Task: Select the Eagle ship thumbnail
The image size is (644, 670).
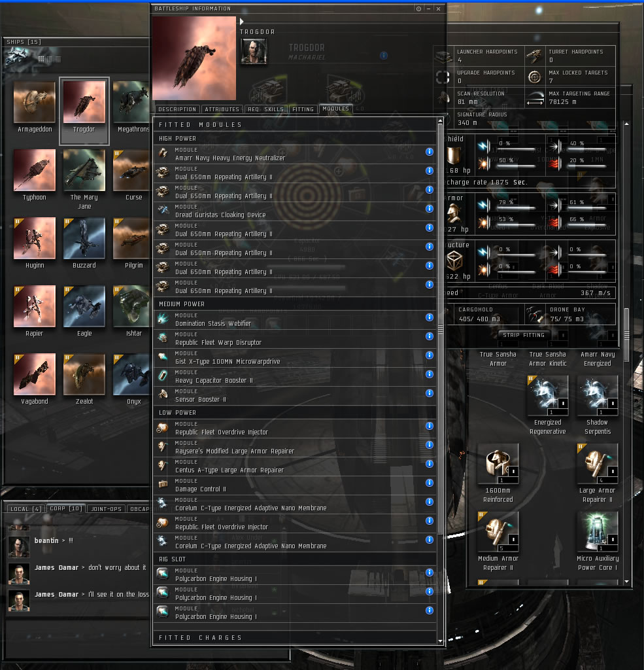Action: pos(84,306)
